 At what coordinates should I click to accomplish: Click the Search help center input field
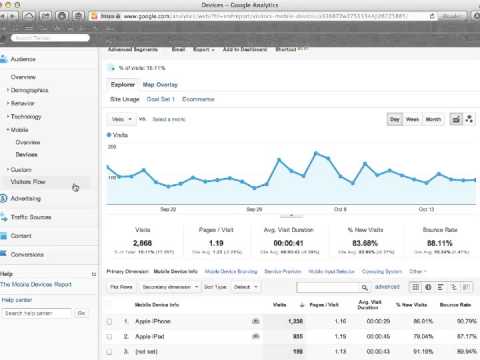pos(37,313)
